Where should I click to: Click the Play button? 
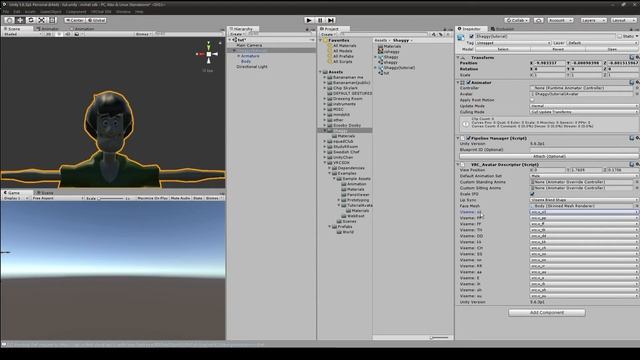pyautogui.click(x=309, y=20)
